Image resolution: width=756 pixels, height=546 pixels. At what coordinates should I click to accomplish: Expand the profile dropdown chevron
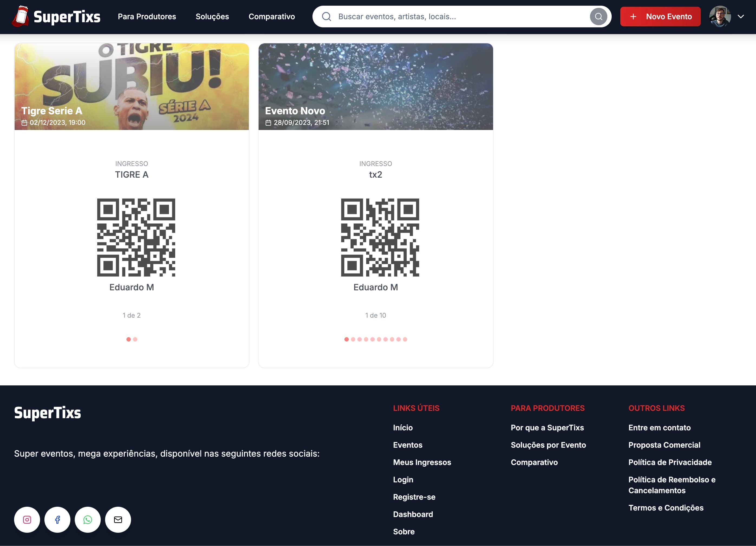740,16
